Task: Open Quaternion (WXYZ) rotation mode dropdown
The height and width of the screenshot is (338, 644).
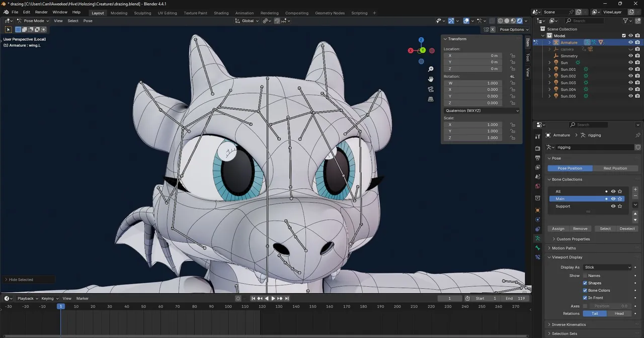Action: pos(481,111)
